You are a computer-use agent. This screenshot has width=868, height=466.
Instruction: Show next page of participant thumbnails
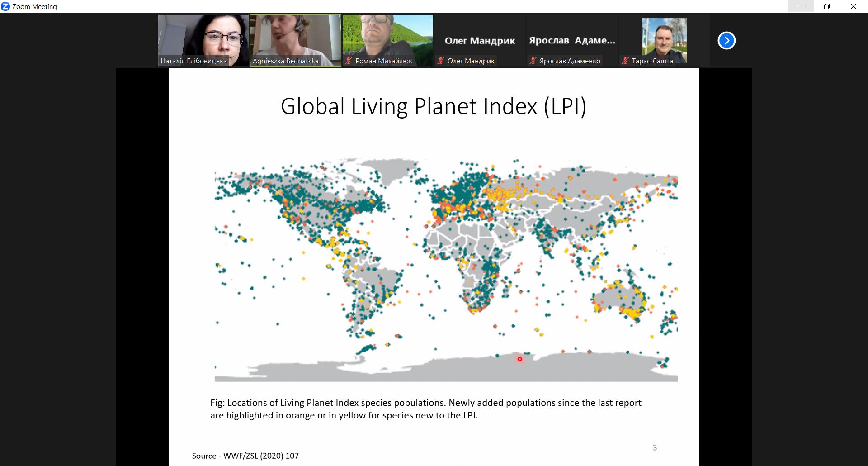tap(726, 41)
